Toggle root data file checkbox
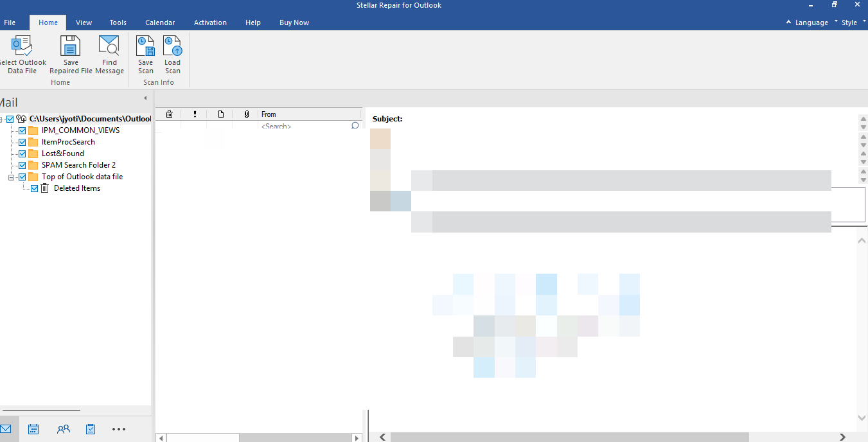 pyautogui.click(x=10, y=119)
